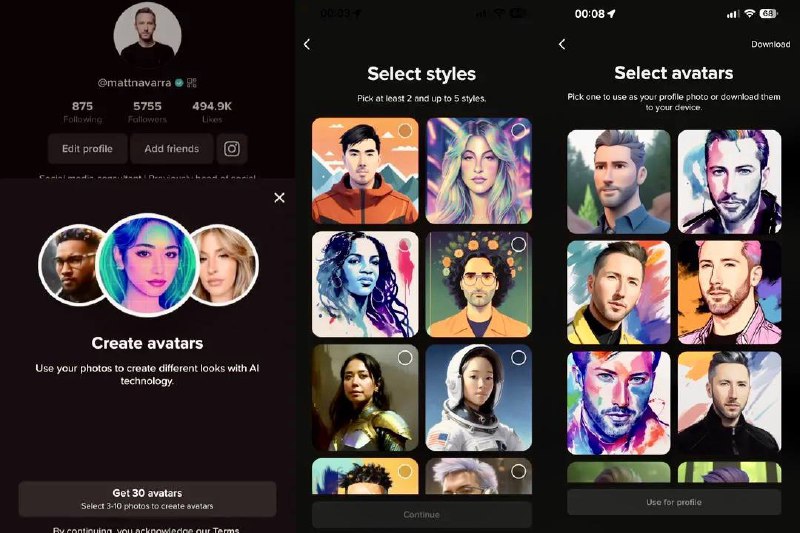The height and width of the screenshot is (533, 800).
Task: Tap the Wi-Fi icon in status bar
Action: click(749, 14)
